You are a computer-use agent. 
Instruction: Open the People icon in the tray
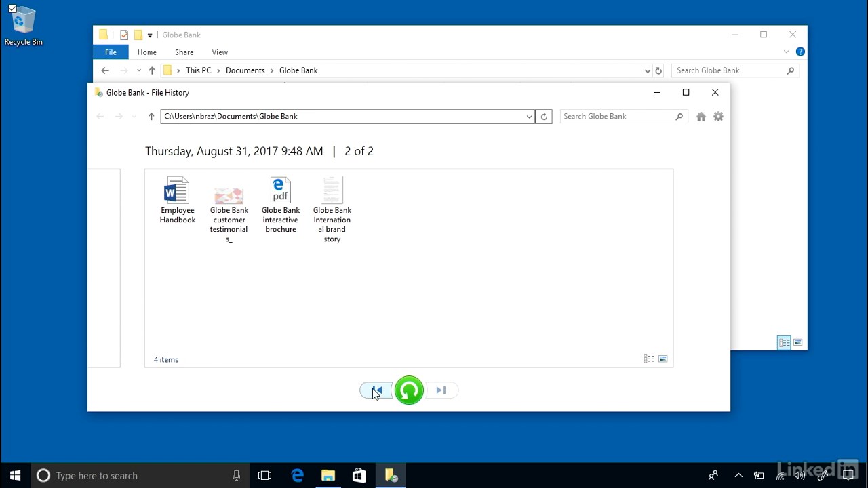click(713, 476)
